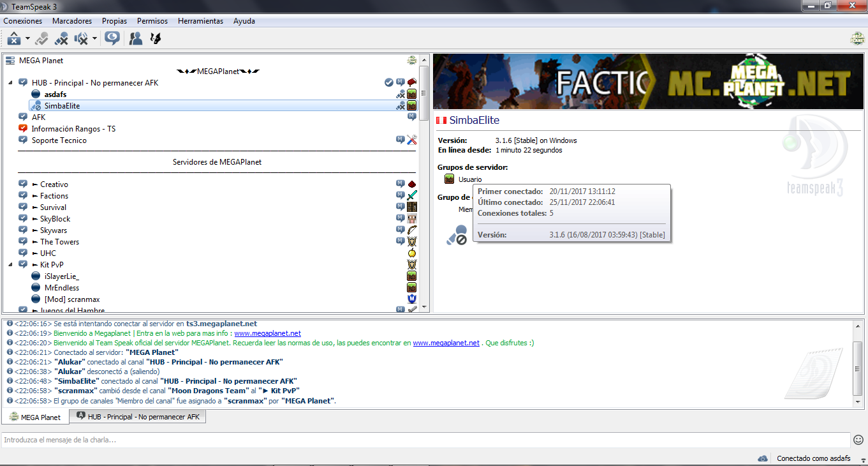Image resolution: width=868 pixels, height=466 pixels.
Task: Select the AFK channel
Action: click(x=38, y=117)
